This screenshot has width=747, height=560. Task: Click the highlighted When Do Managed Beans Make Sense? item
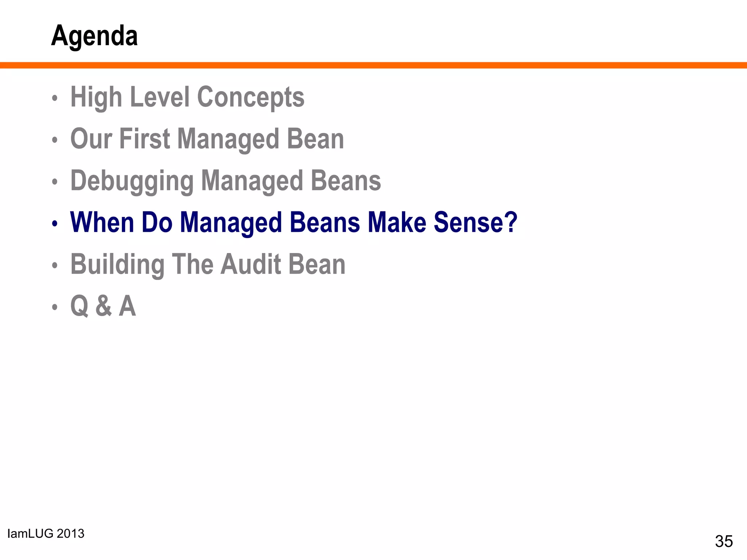pyautogui.click(x=294, y=222)
